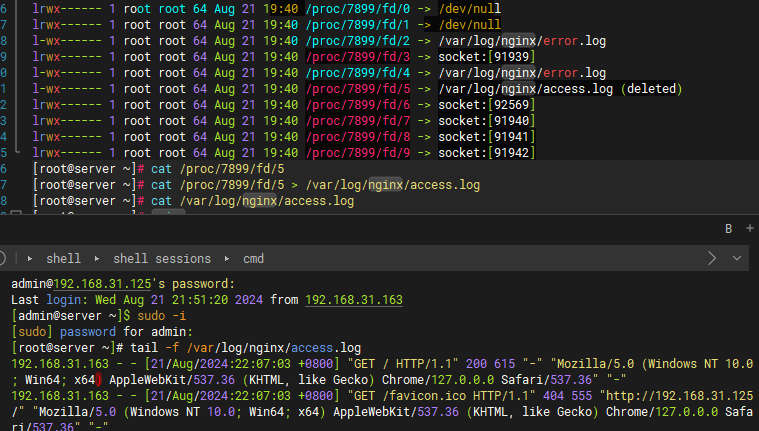Click the '(deleted)' marker after access.log
The image size is (759, 431).
[x=652, y=89]
